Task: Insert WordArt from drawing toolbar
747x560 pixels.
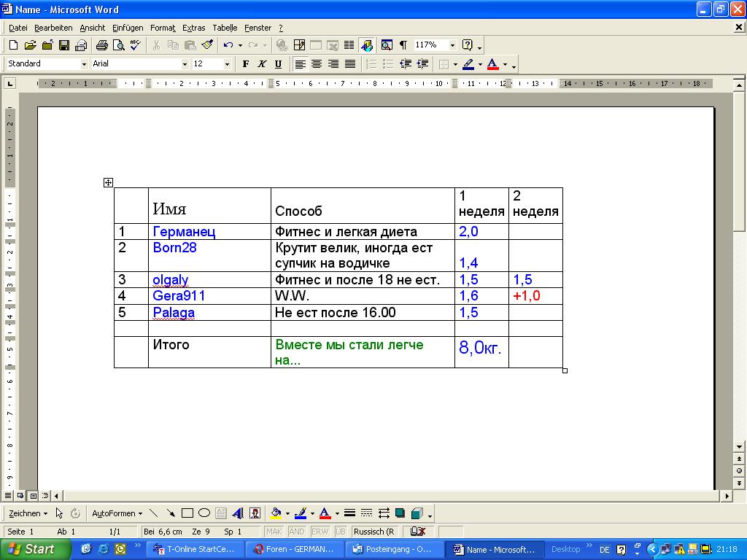Action: pyautogui.click(x=238, y=513)
